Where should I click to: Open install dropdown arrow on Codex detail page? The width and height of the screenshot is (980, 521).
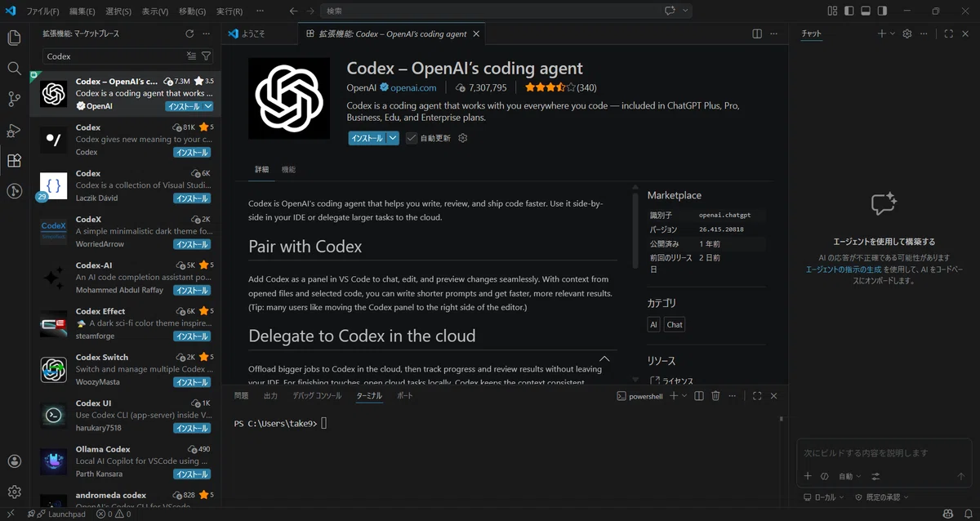coord(393,138)
